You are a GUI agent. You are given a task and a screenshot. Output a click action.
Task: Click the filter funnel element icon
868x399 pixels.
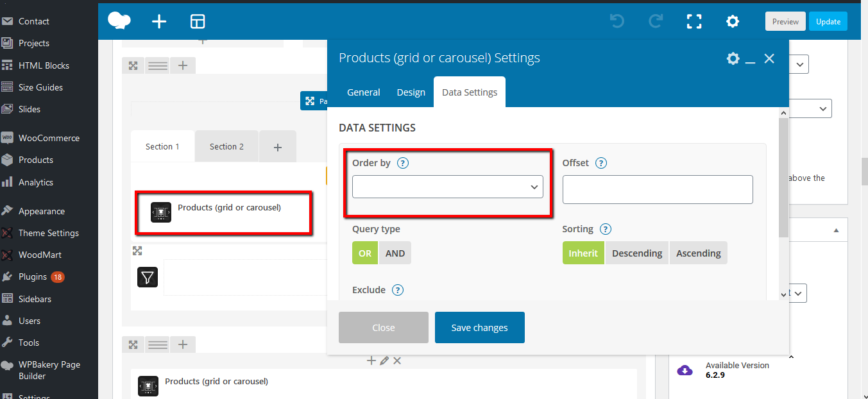[148, 277]
